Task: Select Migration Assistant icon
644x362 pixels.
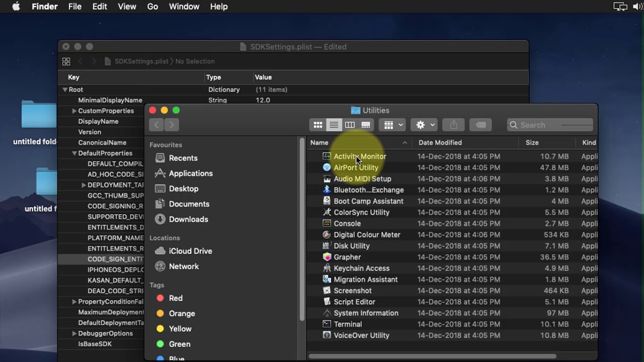Action: click(x=327, y=279)
